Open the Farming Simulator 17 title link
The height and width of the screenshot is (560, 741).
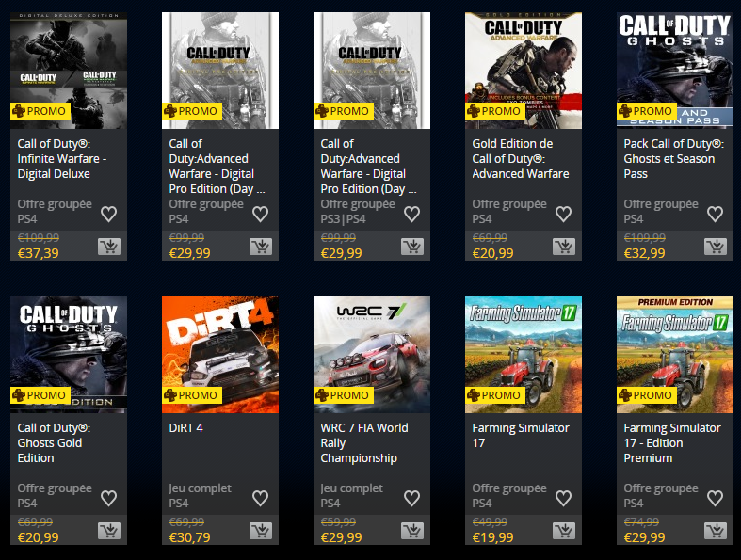coord(521,435)
